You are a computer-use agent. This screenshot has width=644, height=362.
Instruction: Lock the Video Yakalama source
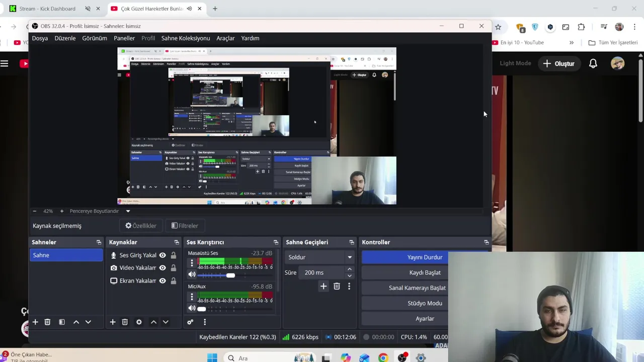click(173, 268)
